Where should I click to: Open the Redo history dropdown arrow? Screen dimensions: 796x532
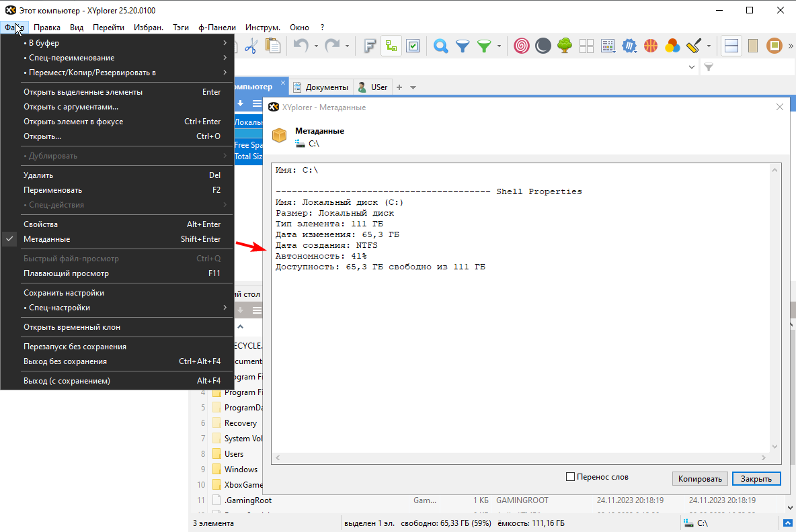click(347, 46)
